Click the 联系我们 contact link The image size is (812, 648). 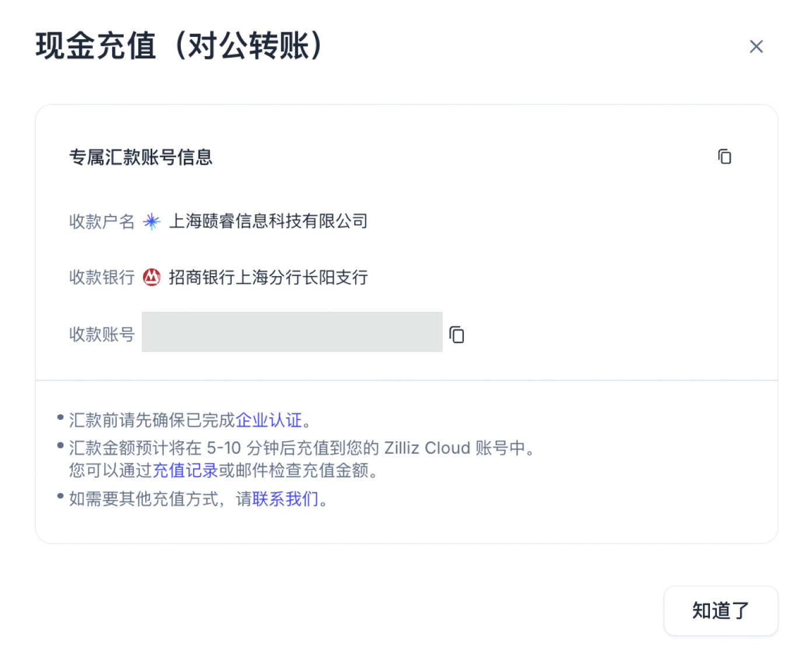[285, 499]
